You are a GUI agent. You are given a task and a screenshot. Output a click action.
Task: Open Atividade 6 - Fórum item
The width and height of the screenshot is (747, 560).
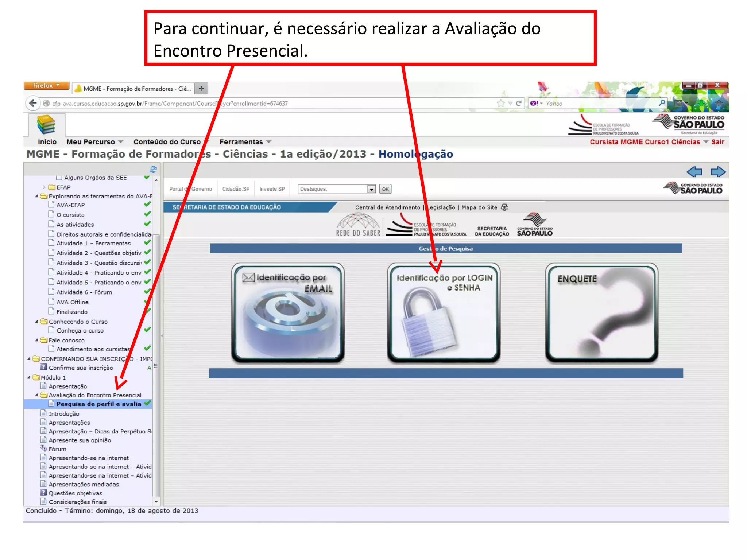pos(84,292)
